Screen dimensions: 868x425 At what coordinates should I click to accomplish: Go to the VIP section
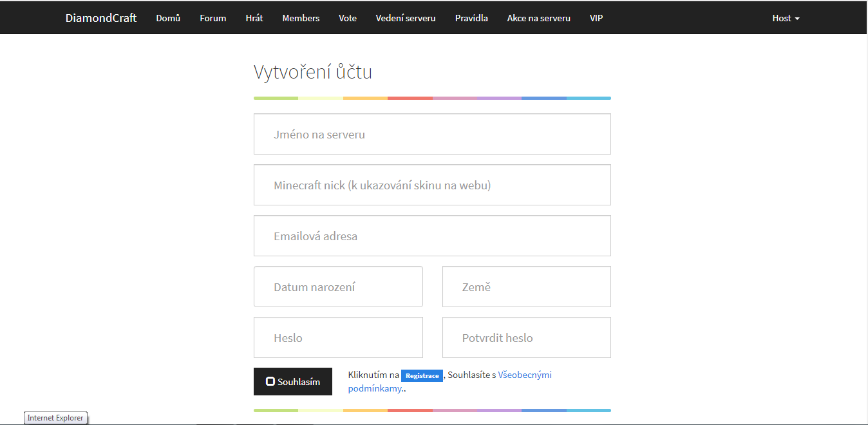[x=596, y=18]
